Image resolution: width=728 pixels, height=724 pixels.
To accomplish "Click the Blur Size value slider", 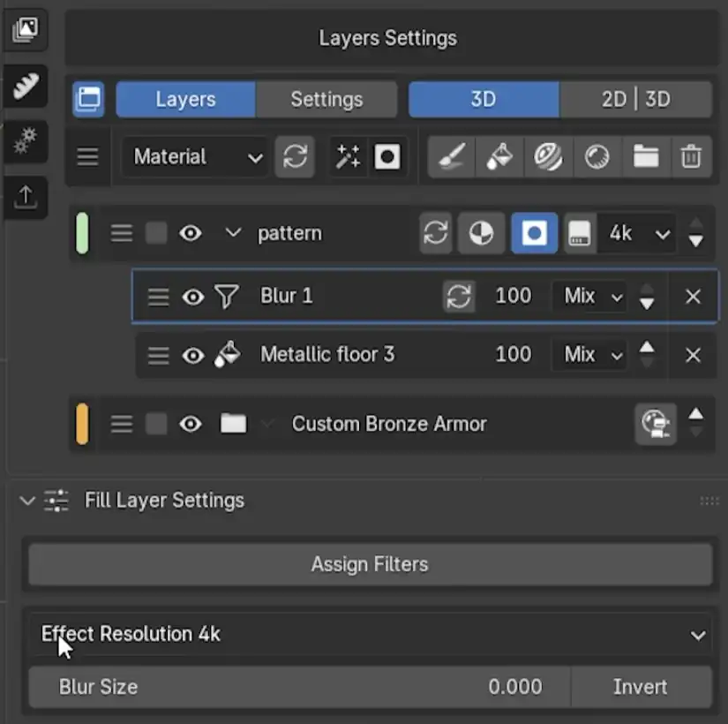I will (300, 687).
